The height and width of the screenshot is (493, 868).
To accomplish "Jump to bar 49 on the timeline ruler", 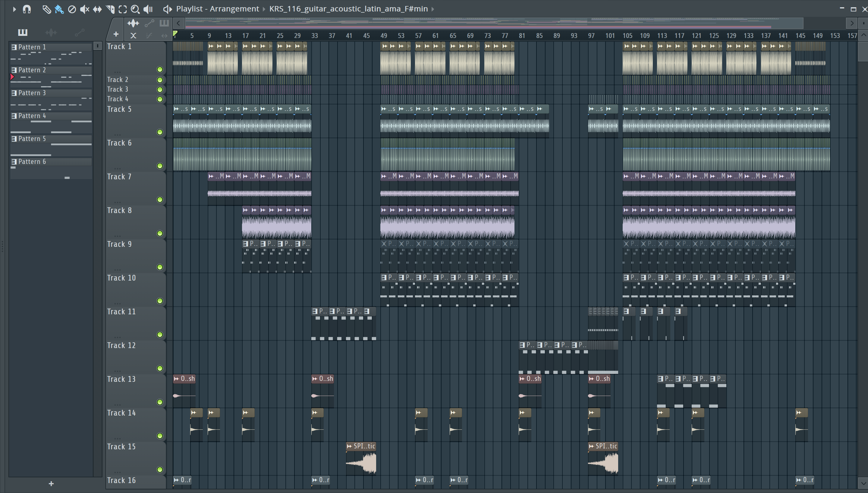I will click(x=384, y=36).
